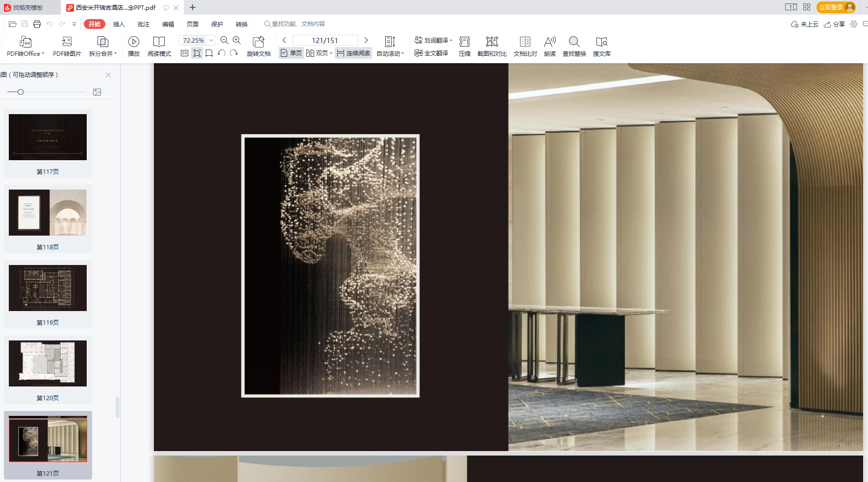Select thumbnail 第119页
Viewport: 868px width, 482px height.
[48, 294]
